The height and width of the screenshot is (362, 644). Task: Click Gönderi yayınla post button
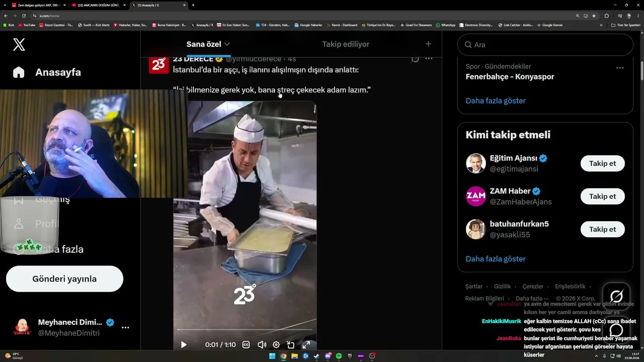click(x=64, y=279)
